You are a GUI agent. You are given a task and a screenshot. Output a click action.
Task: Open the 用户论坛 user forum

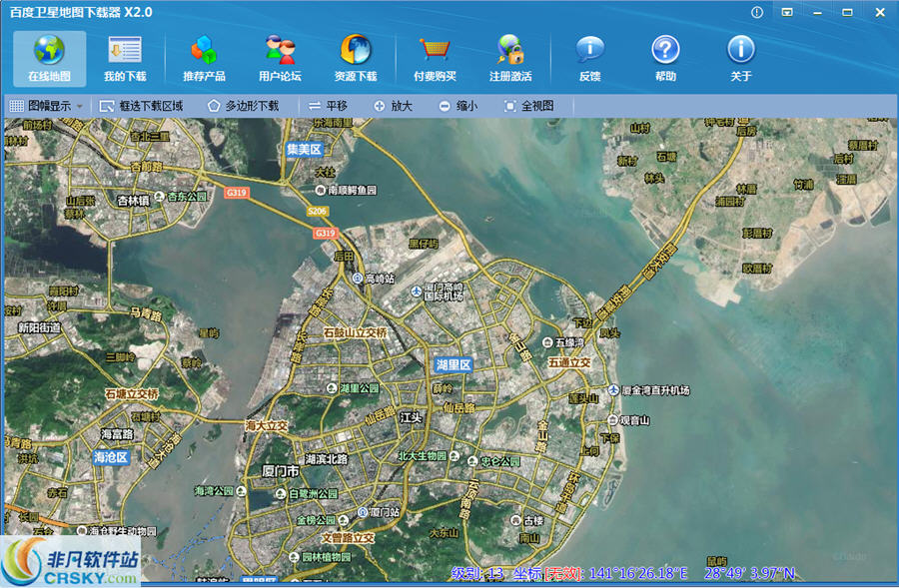(x=280, y=59)
